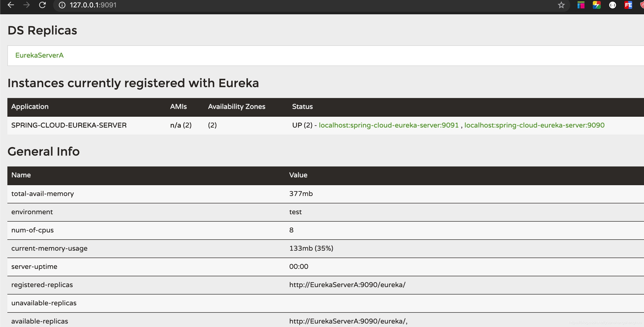Click the browser forward arrow
Viewport: 644px width, 327px height.
pyautogui.click(x=27, y=5)
